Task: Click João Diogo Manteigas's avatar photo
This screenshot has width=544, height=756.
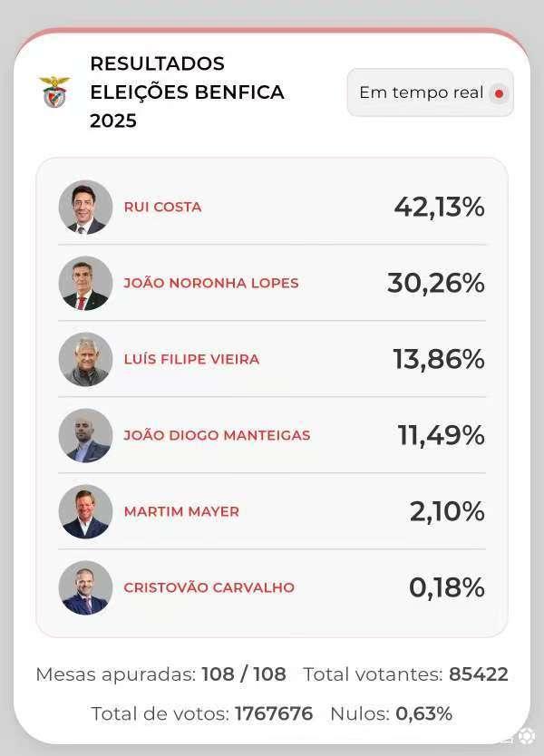Action: pyautogui.click(x=85, y=435)
